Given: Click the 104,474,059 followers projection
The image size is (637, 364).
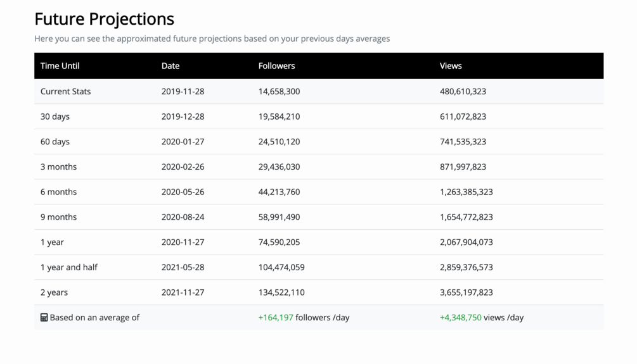Looking at the screenshot, I should (x=281, y=267).
